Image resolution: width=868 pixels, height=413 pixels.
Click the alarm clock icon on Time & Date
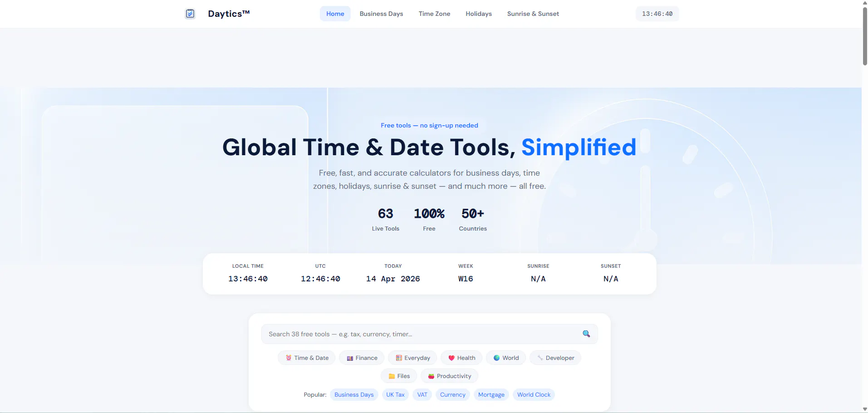tap(289, 358)
